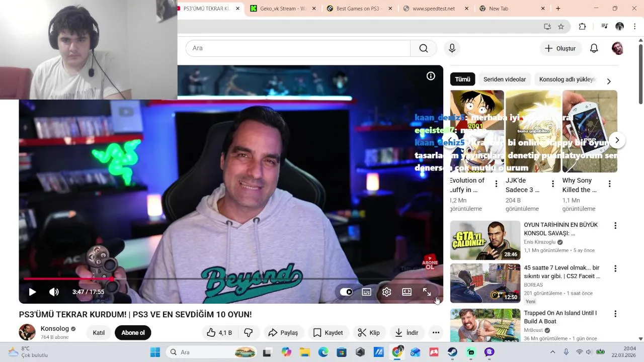This screenshot has width=644, height=362.
Task: Open the video player settings gear
Action: pyautogui.click(x=386, y=292)
